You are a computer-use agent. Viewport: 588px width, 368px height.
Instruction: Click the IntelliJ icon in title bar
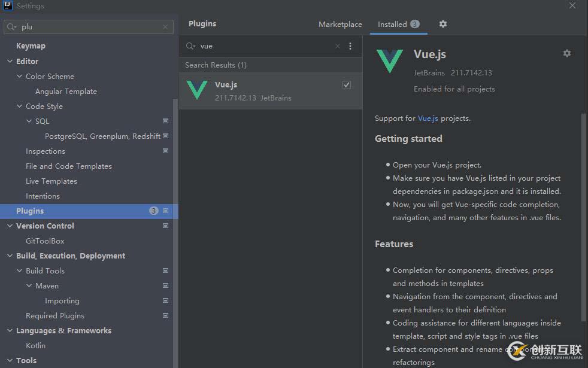point(8,5)
